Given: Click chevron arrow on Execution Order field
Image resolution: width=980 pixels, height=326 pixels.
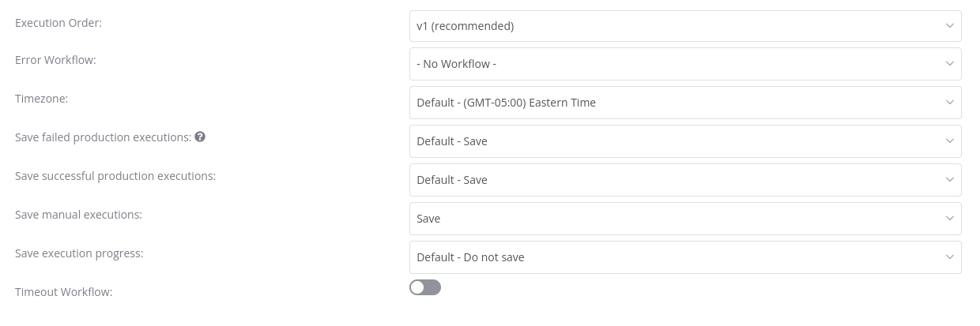Looking at the screenshot, I should pyautogui.click(x=949, y=26).
